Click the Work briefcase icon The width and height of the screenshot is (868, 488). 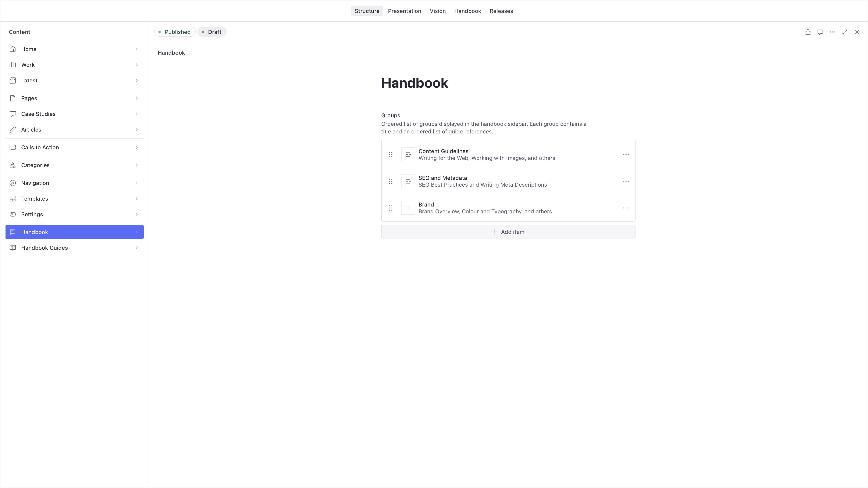tap(13, 65)
